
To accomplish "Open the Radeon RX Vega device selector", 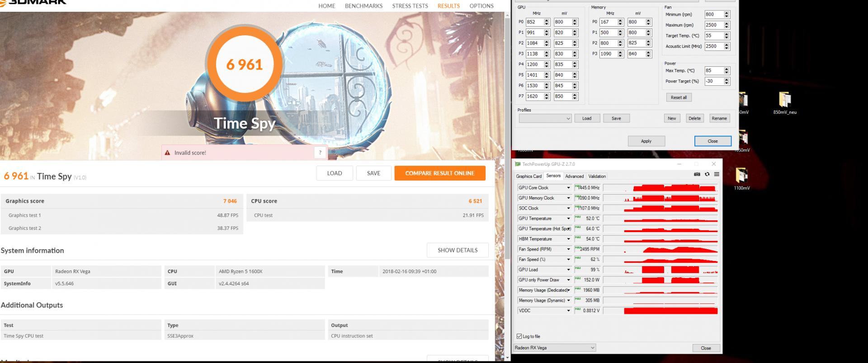I will 554,348.
